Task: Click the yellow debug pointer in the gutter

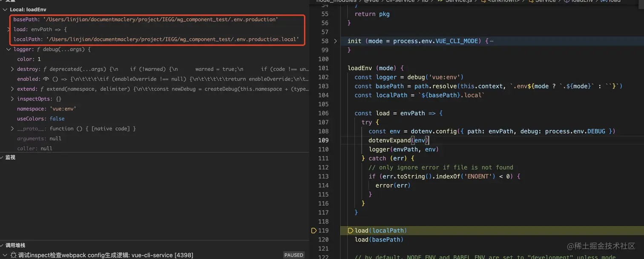Action: pyautogui.click(x=314, y=230)
